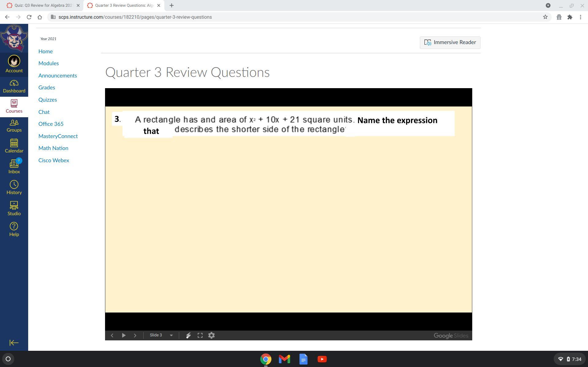The height and width of the screenshot is (367, 588).
Task: Open slideshow settings gear icon
Action: click(x=211, y=335)
